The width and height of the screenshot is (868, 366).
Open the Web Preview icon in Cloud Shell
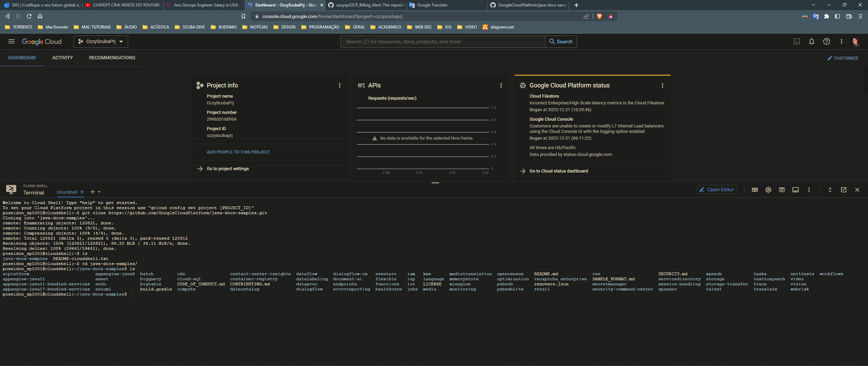tap(782, 190)
